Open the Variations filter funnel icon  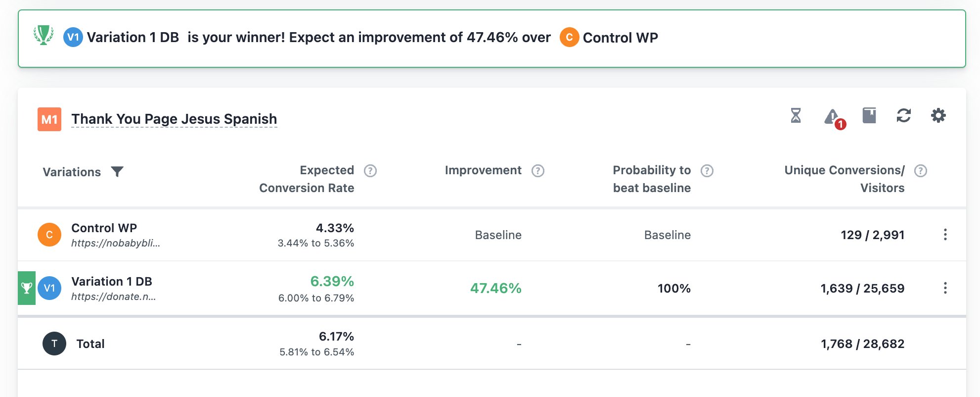117,172
